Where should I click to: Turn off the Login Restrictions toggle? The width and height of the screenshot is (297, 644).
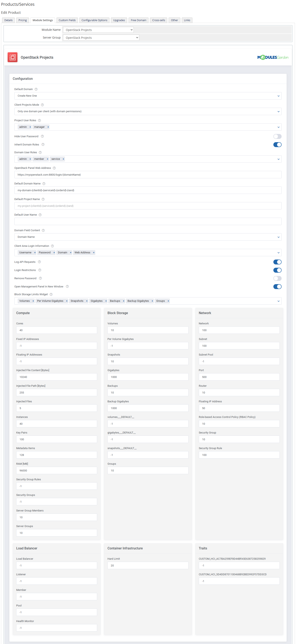click(277, 270)
